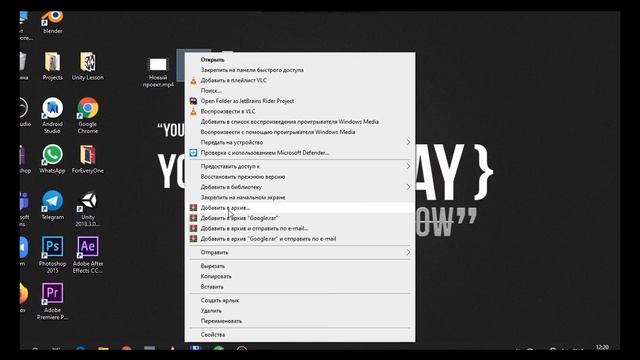Launch the Android Studio shortcut
640x360 pixels.
tap(53, 116)
